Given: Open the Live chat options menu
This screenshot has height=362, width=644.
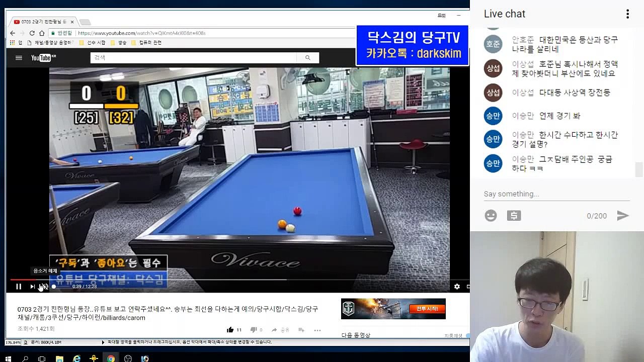Looking at the screenshot, I should [627, 14].
